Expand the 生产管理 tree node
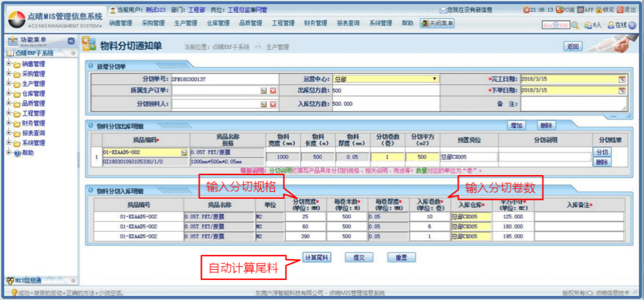The width and height of the screenshot is (644, 300). [8, 84]
